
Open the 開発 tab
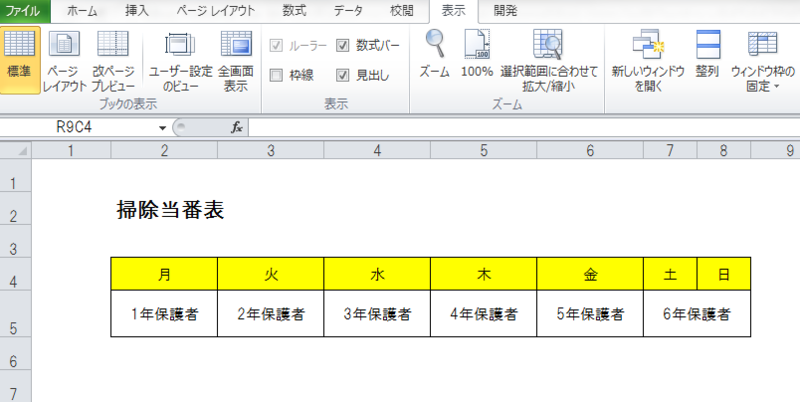pyautogui.click(x=506, y=11)
